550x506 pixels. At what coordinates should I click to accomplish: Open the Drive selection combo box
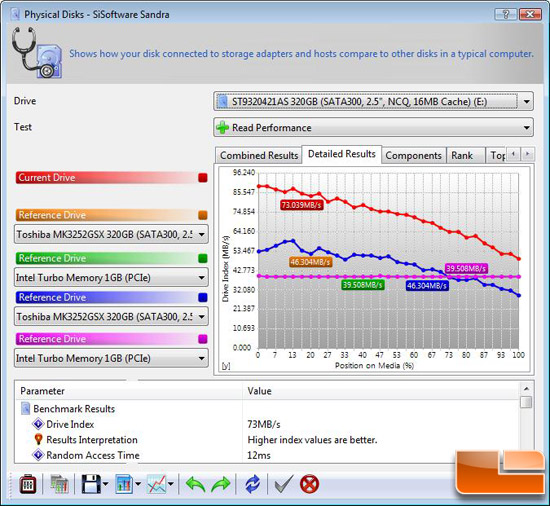(x=373, y=101)
